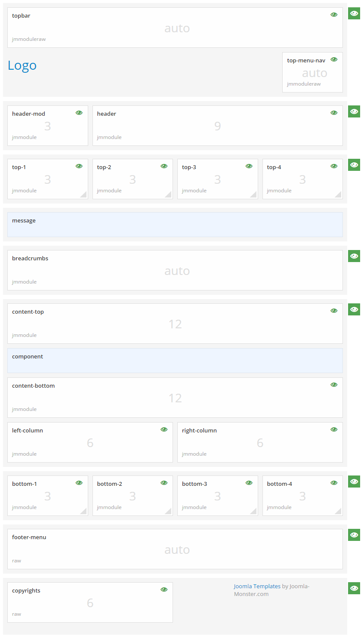Image resolution: width=364 pixels, height=639 pixels.
Task: Click the green eye button beside footer-menu row
Action: point(354,535)
